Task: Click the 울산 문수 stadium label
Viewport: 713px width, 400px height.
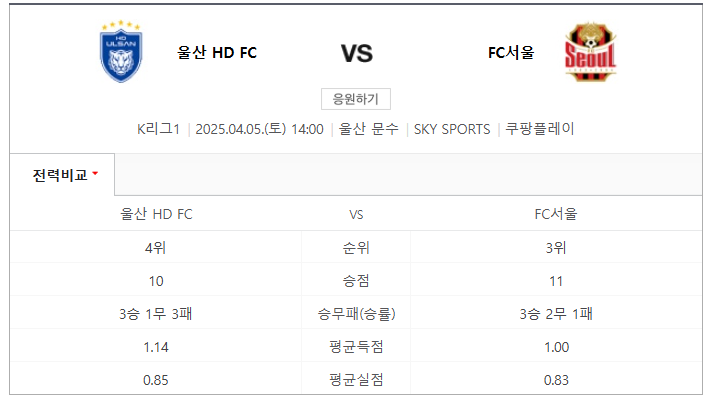Action: [368, 129]
